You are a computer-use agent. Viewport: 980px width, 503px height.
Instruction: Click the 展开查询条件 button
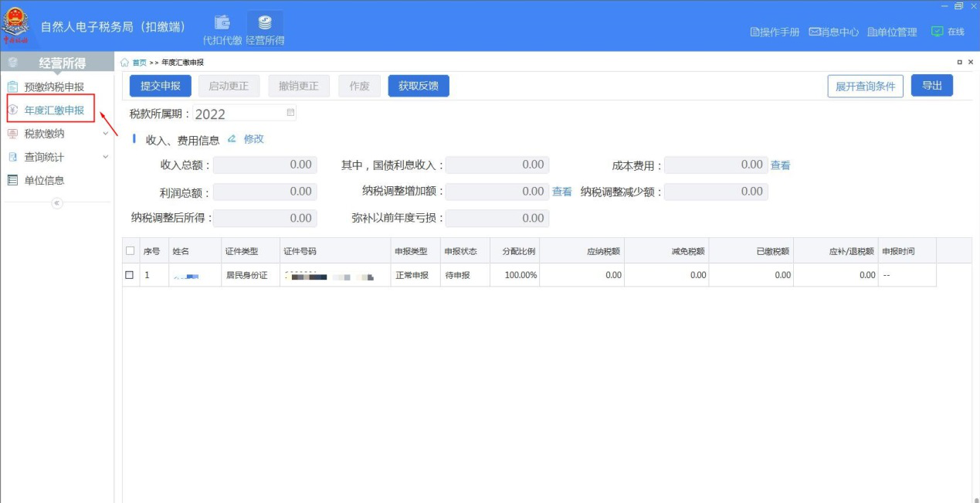866,87
